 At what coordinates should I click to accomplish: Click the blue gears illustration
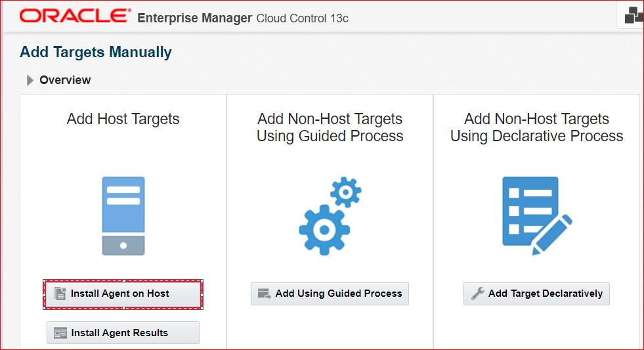coord(330,216)
